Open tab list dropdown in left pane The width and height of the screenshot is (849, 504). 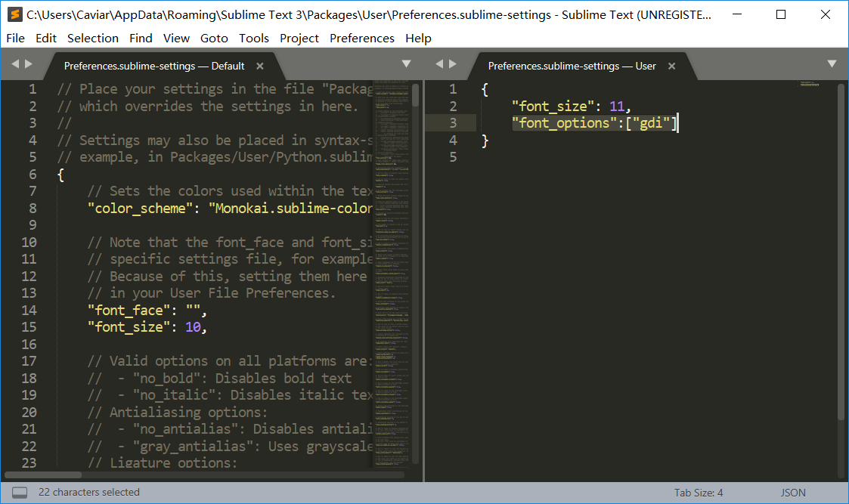[x=406, y=64]
